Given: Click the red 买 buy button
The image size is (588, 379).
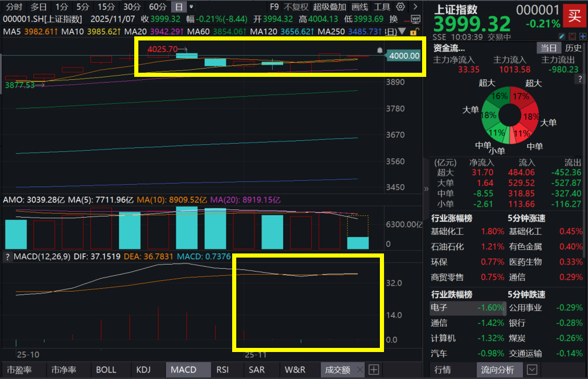Looking at the screenshot, I should [573, 17].
